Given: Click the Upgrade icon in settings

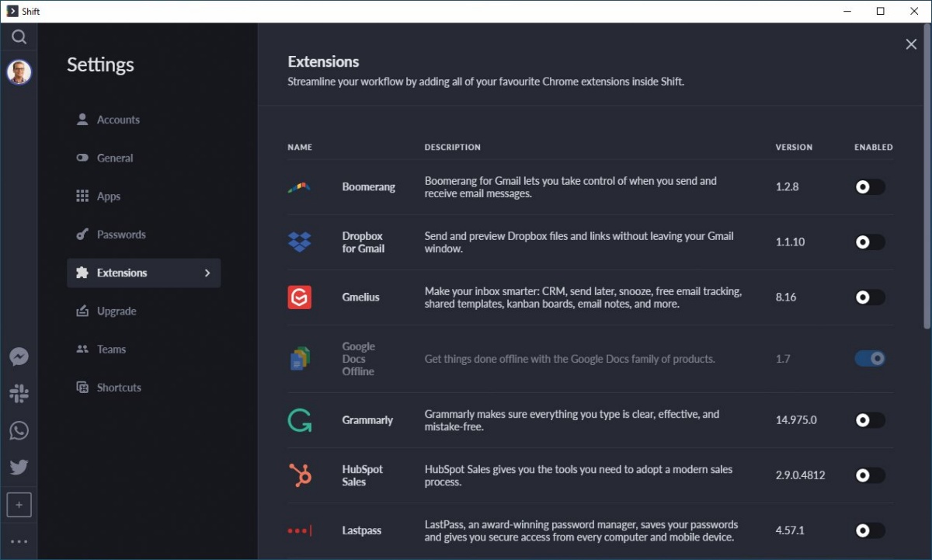Looking at the screenshot, I should pos(82,311).
